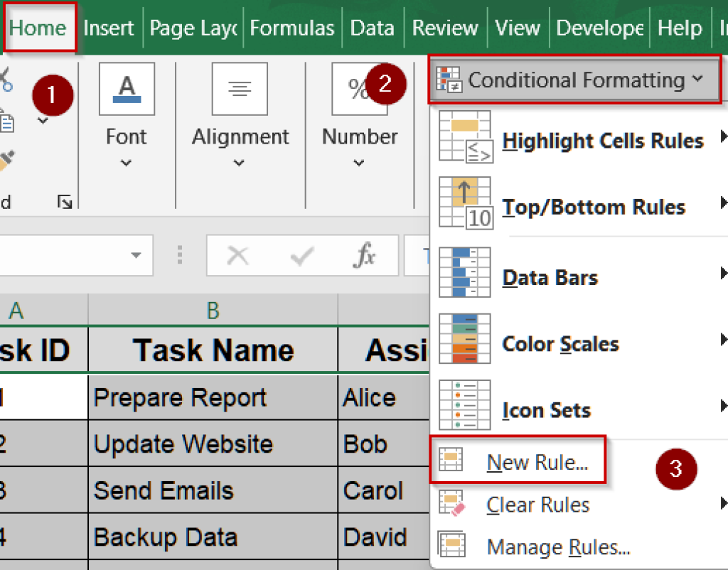Image resolution: width=728 pixels, height=570 pixels.
Task: Expand the Font group dropdown
Action: pos(126,162)
